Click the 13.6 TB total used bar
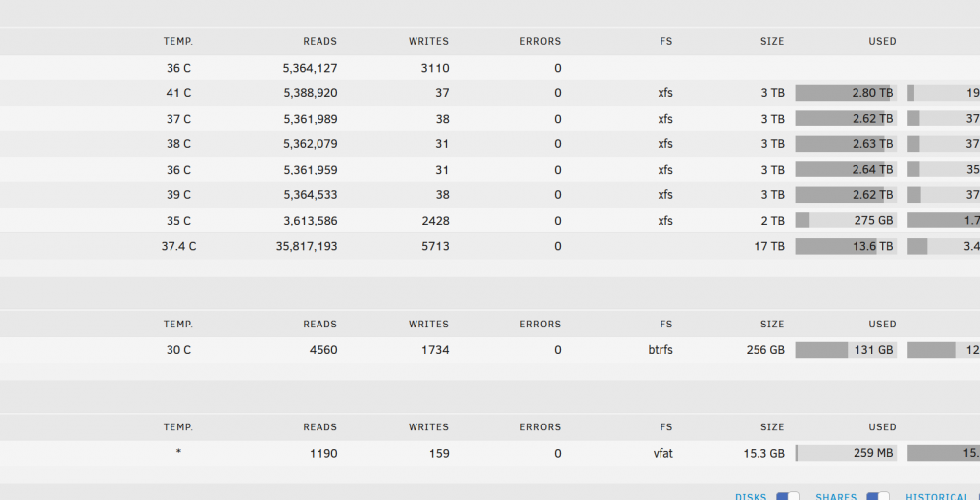 point(846,246)
